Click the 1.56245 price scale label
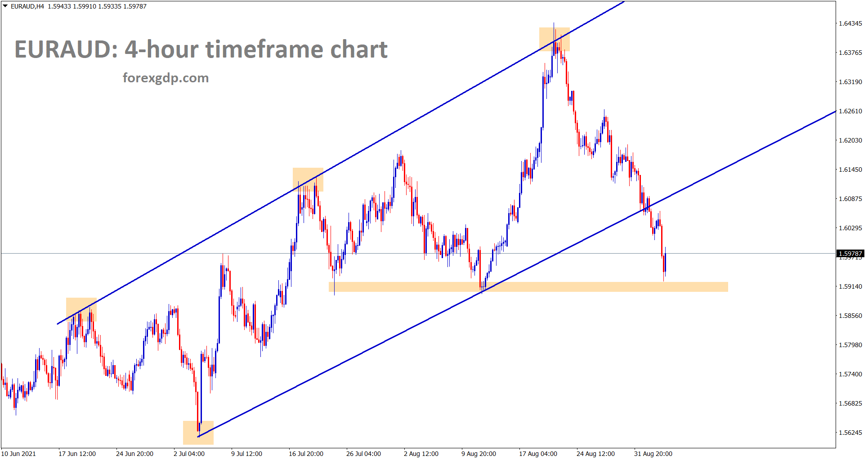This screenshot has height=460, width=868. [x=850, y=433]
